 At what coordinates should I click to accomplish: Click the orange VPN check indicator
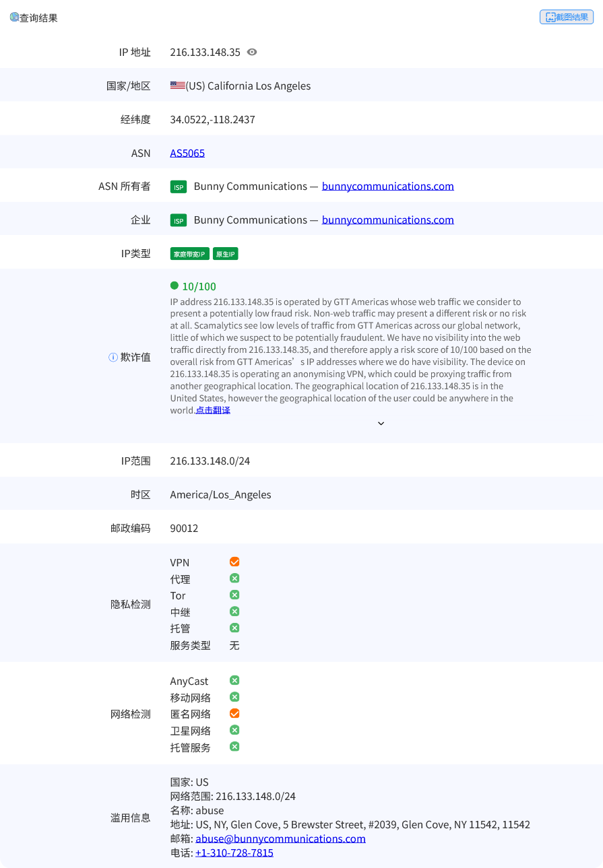(234, 562)
